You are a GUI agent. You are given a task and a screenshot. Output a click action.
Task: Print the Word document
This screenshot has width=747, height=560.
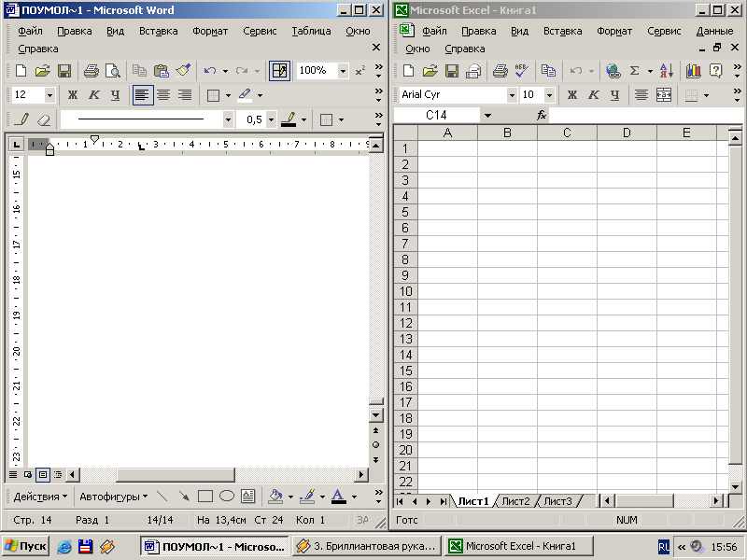(x=91, y=71)
